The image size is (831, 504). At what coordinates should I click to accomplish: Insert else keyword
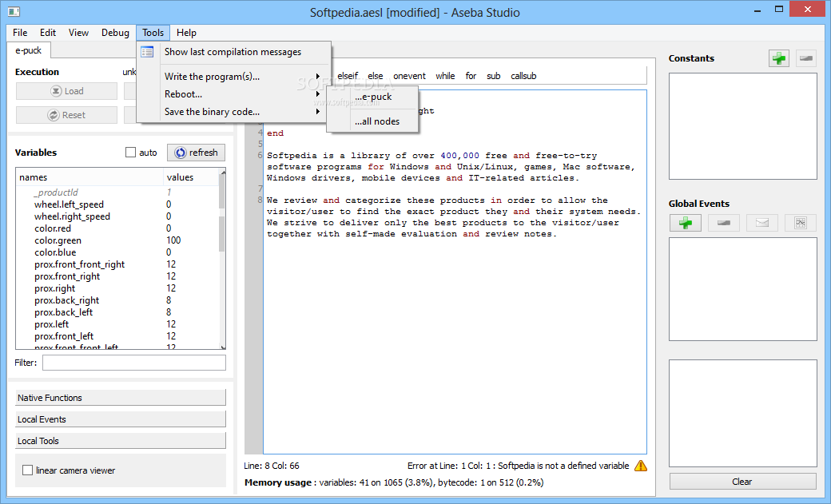tap(376, 76)
